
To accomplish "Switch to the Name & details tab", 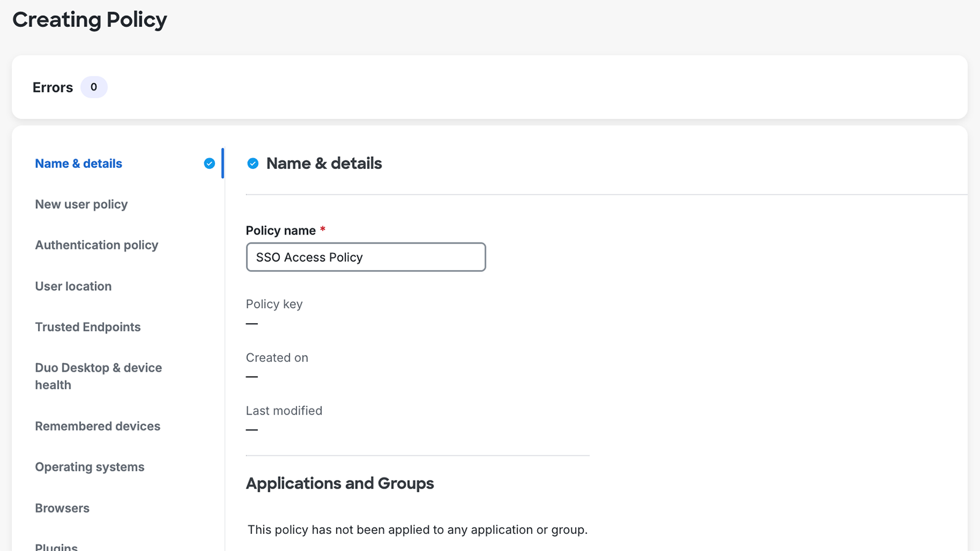I will 78,163.
